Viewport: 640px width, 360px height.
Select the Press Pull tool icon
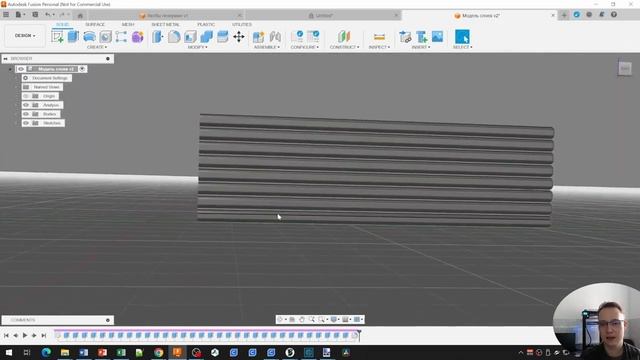click(x=158, y=37)
